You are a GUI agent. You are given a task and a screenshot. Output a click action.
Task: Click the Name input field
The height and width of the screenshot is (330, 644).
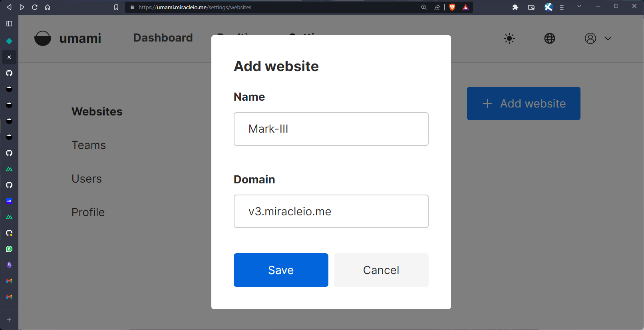coord(331,129)
